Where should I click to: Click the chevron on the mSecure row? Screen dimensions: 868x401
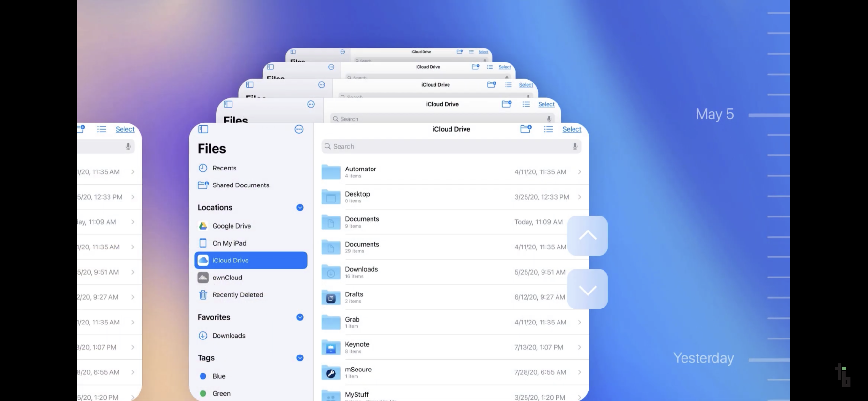(x=579, y=372)
